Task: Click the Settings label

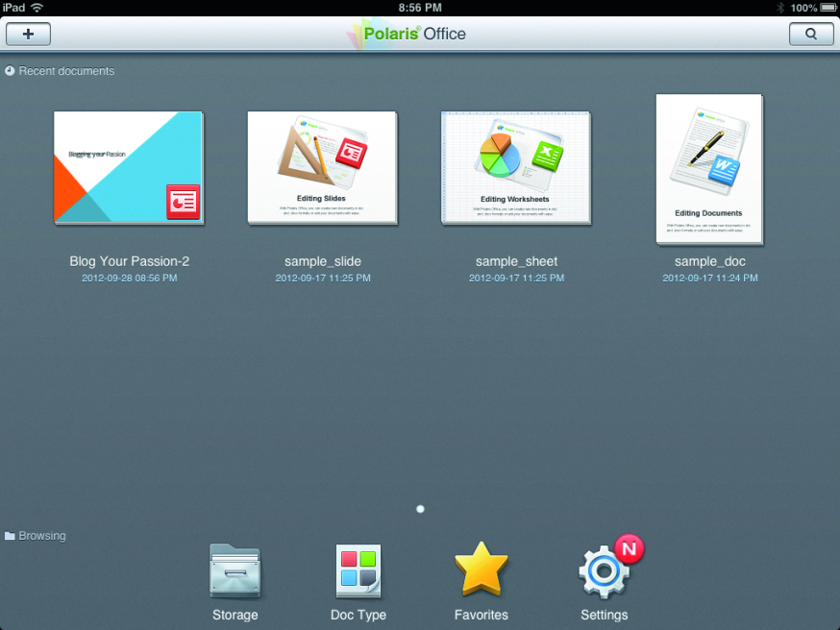Action: [605, 615]
